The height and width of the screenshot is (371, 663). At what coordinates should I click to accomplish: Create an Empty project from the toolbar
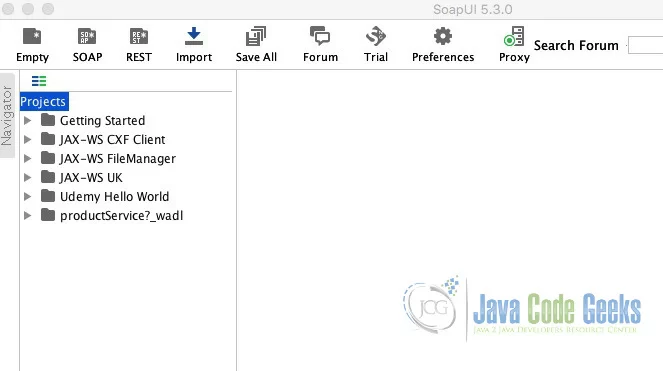(32, 44)
